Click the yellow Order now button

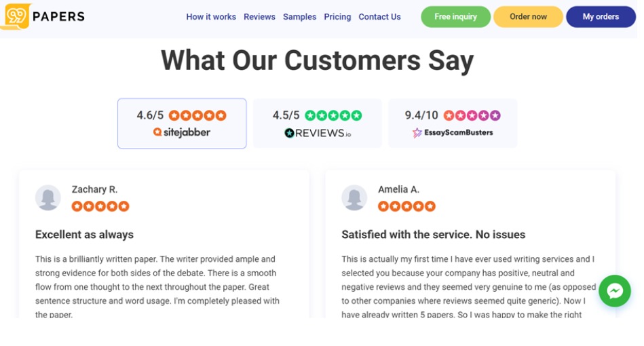[x=528, y=17]
